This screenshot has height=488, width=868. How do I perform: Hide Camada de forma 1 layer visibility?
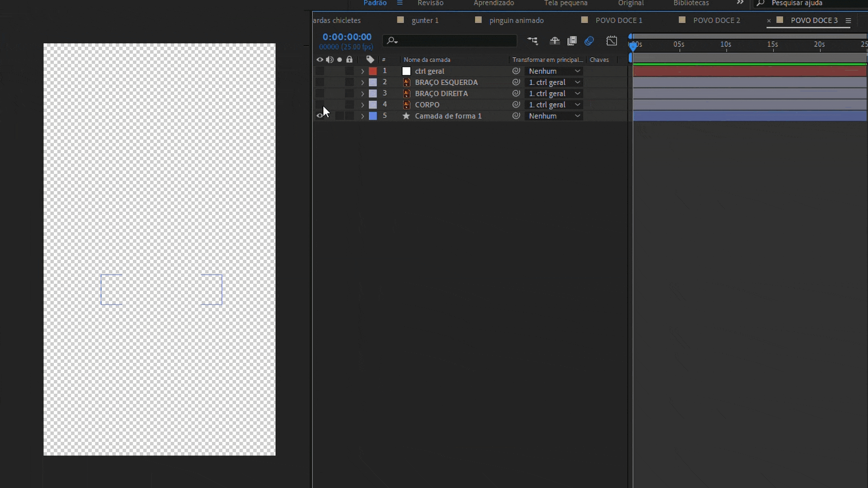tap(320, 116)
